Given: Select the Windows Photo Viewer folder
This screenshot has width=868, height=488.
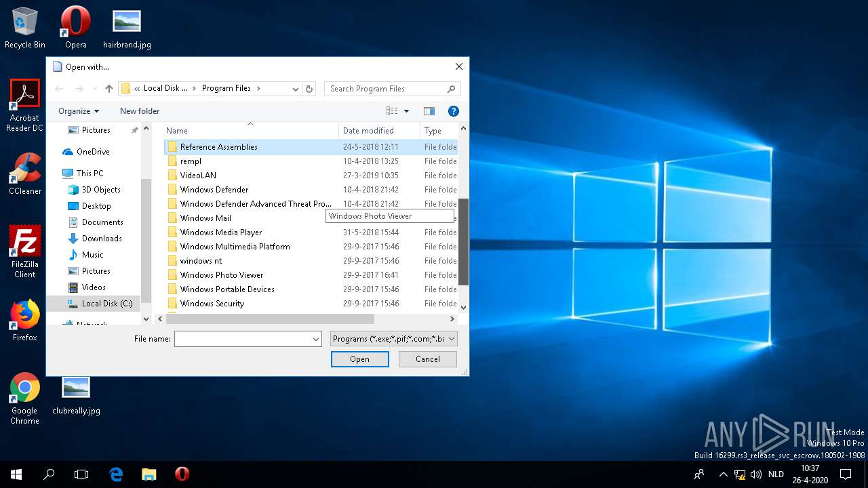Looking at the screenshot, I should coord(311,275).
